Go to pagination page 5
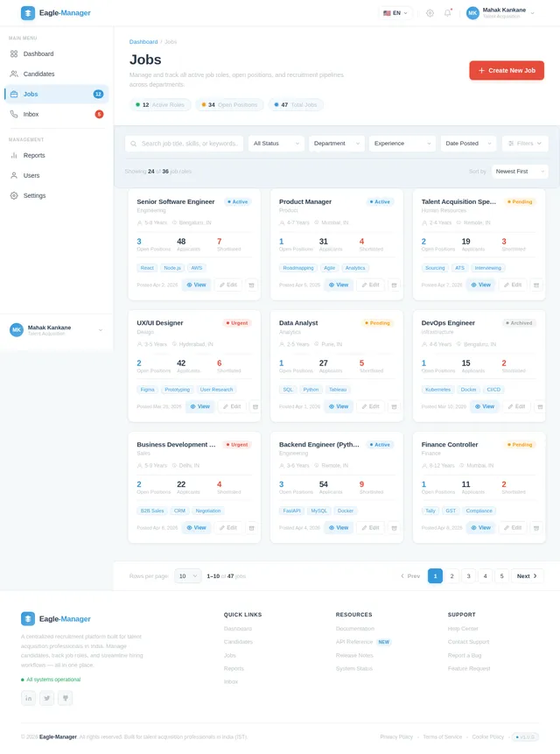 (x=502, y=576)
